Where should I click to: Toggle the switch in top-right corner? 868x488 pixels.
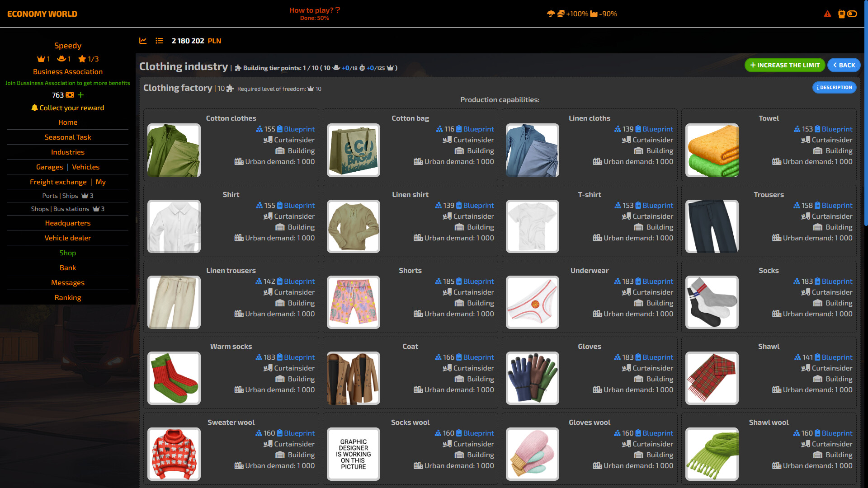point(852,14)
